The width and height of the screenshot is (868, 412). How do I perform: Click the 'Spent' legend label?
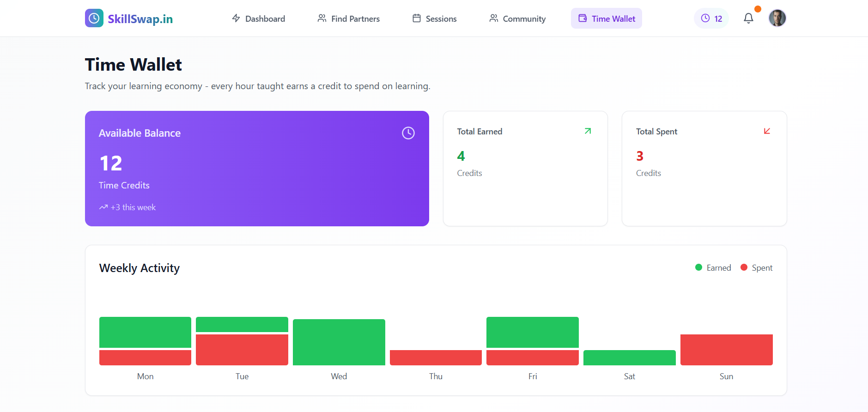coord(762,268)
